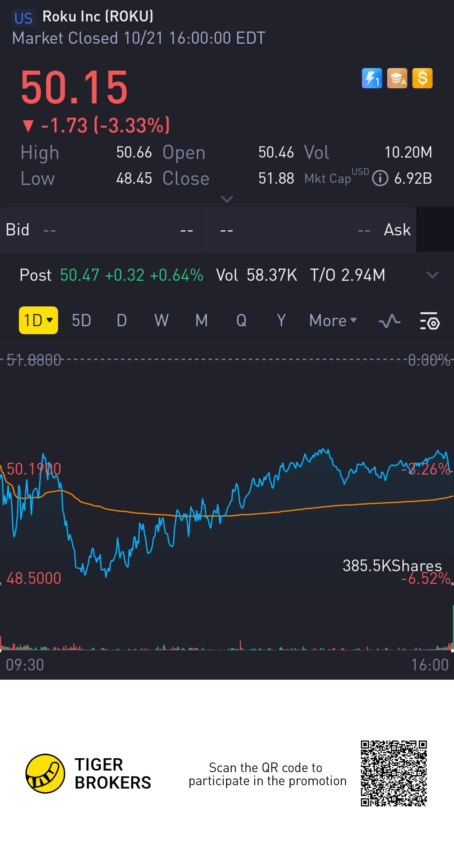Tap the 09:30 time axis label

(x=25, y=665)
